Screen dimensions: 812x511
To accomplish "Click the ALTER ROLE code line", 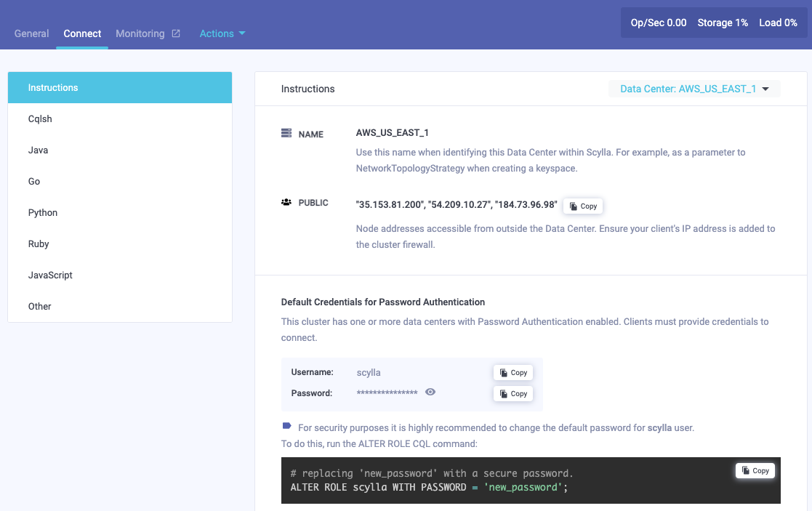I will [429, 487].
